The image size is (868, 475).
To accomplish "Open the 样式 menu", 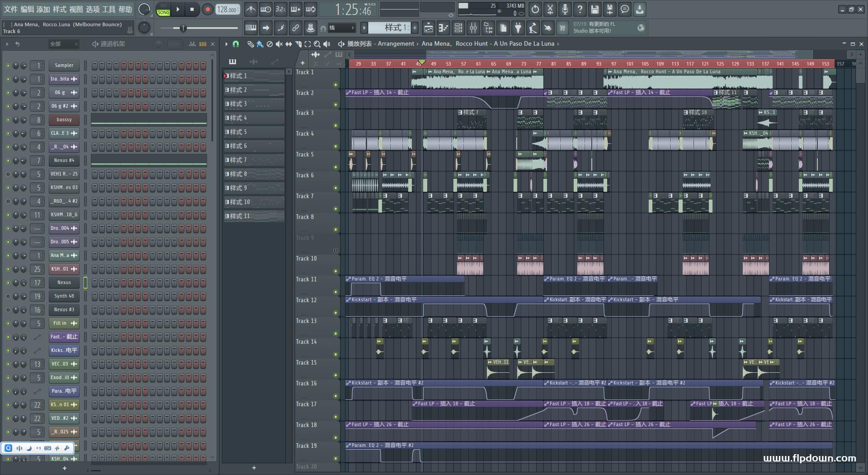I will click(60, 9).
